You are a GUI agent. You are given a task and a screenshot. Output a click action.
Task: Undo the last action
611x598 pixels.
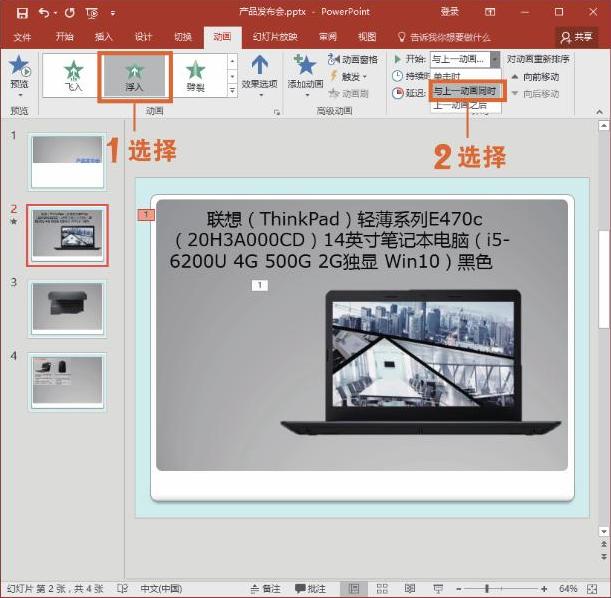[x=44, y=13]
